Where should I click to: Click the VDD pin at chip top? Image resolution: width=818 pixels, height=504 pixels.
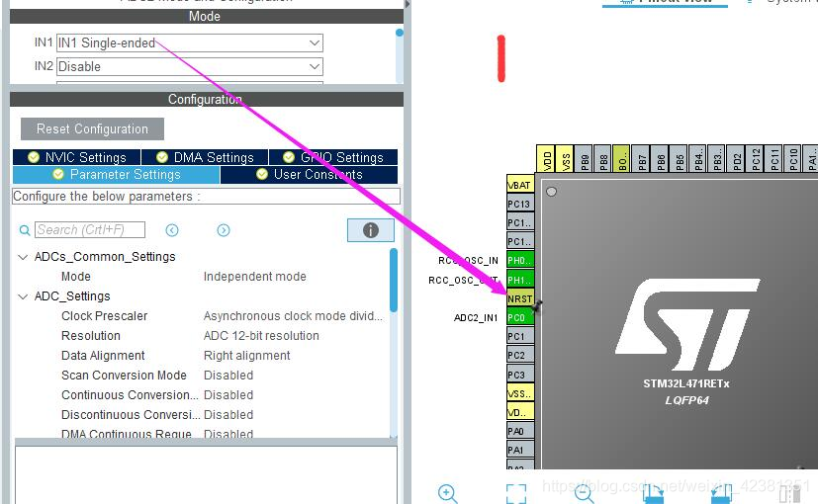546,158
